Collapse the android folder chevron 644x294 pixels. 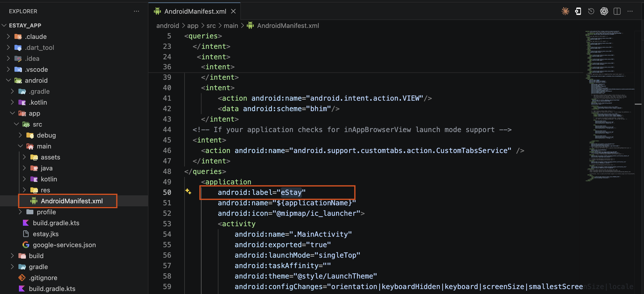tap(8, 80)
